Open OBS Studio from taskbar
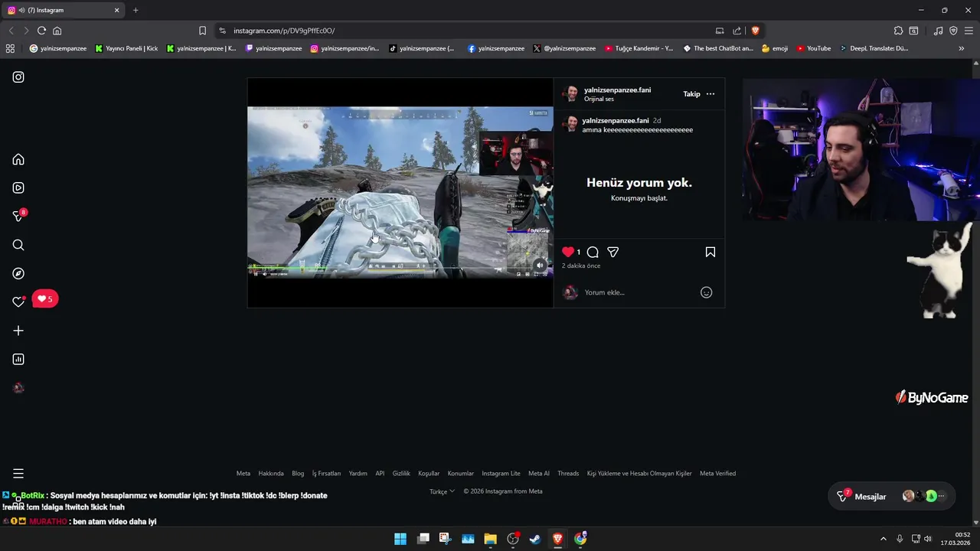Image resolution: width=980 pixels, height=551 pixels. pos(513,539)
